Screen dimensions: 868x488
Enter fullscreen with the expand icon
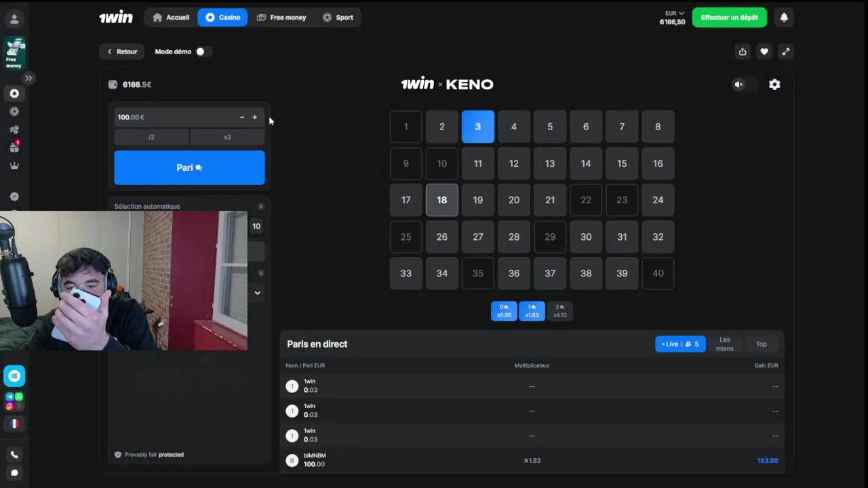click(x=785, y=52)
